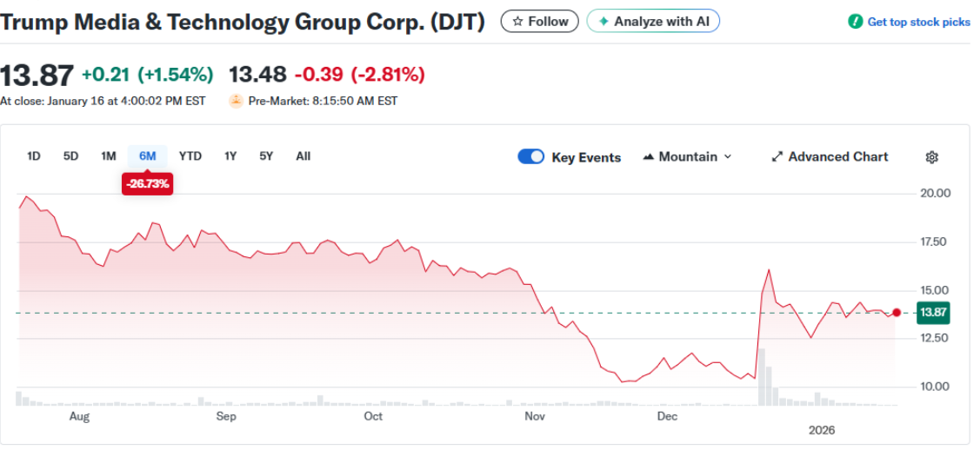Click the Advanced Chart expand arrows icon
Viewport: 980px width, 450px height.
777,157
